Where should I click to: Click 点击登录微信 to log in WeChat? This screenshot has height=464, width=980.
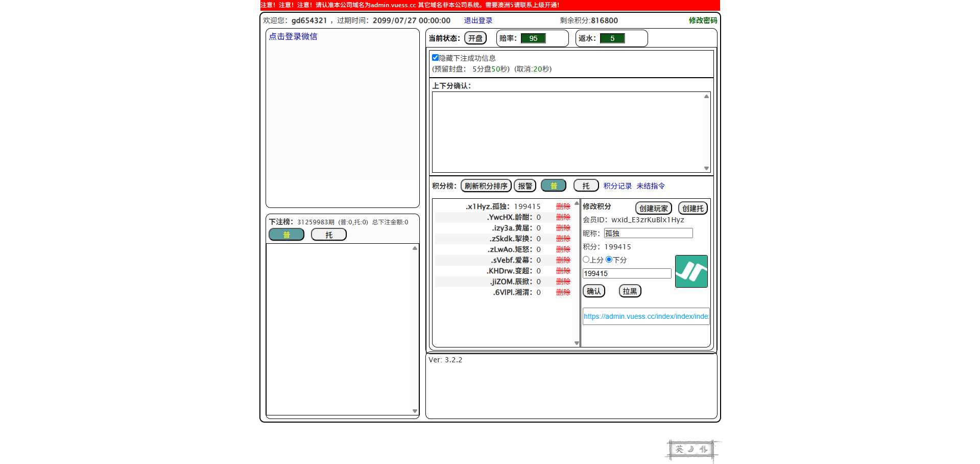click(293, 36)
